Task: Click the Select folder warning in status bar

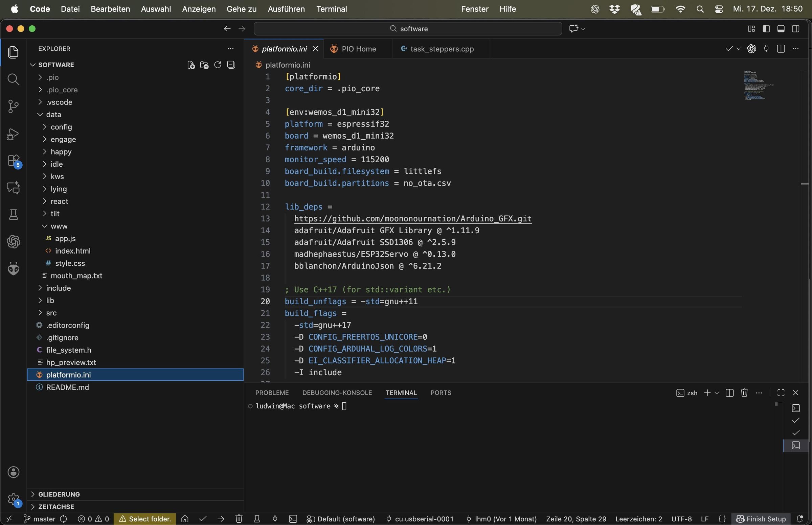Action: 145,519
